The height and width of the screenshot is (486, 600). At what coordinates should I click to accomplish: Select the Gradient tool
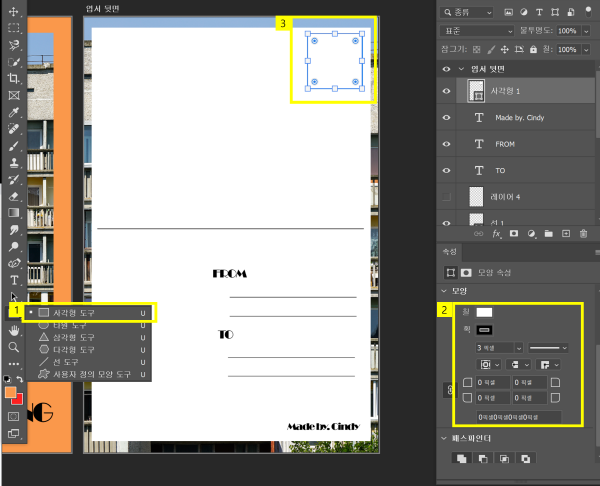click(14, 213)
